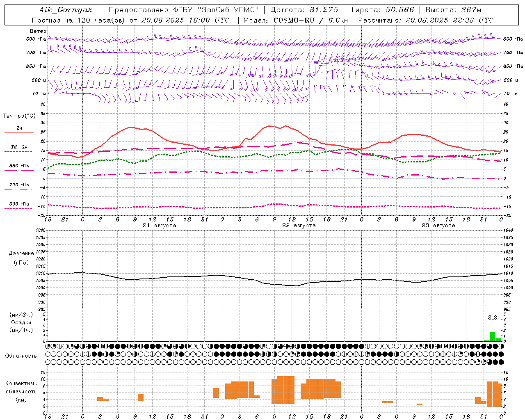Click the 23 августа date label
525x420 pixels.
438,226
